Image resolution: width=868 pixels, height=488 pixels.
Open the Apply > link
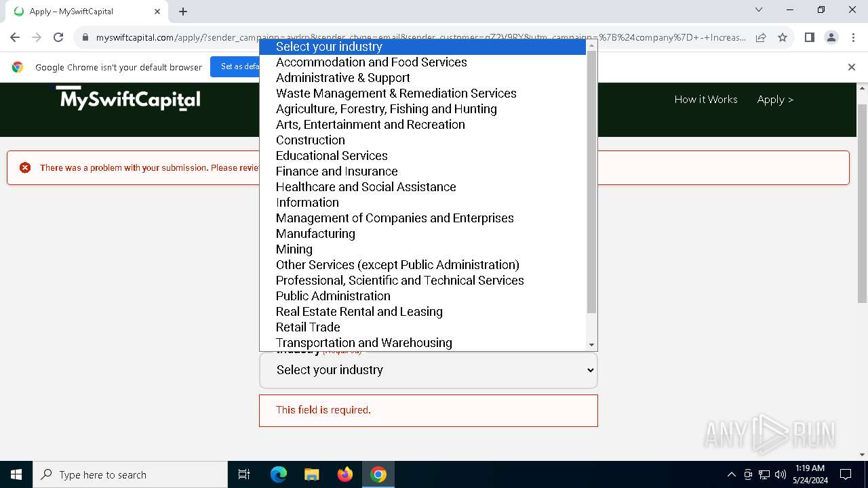[775, 99]
